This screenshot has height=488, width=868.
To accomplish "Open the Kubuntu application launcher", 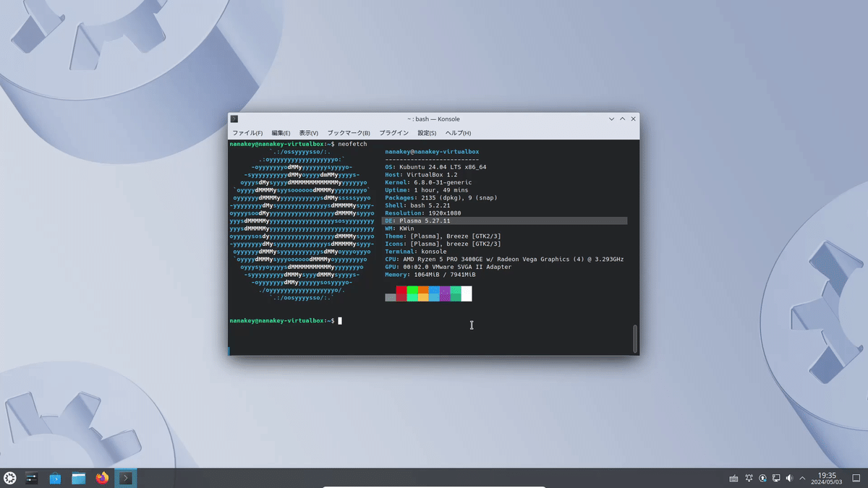I will 10,478.
